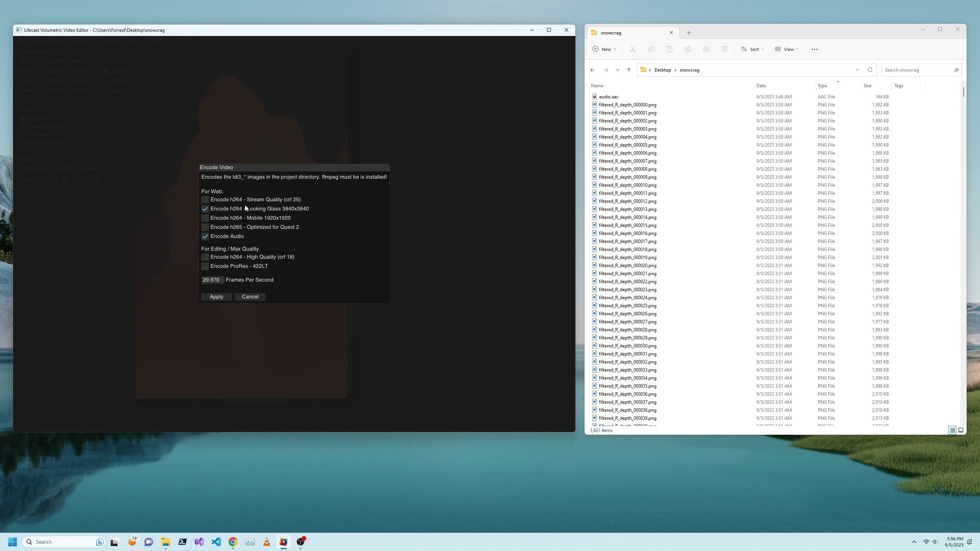The height and width of the screenshot is (551, 980).
Task: Click the Frames Per Second field
Action: (212, 280)
